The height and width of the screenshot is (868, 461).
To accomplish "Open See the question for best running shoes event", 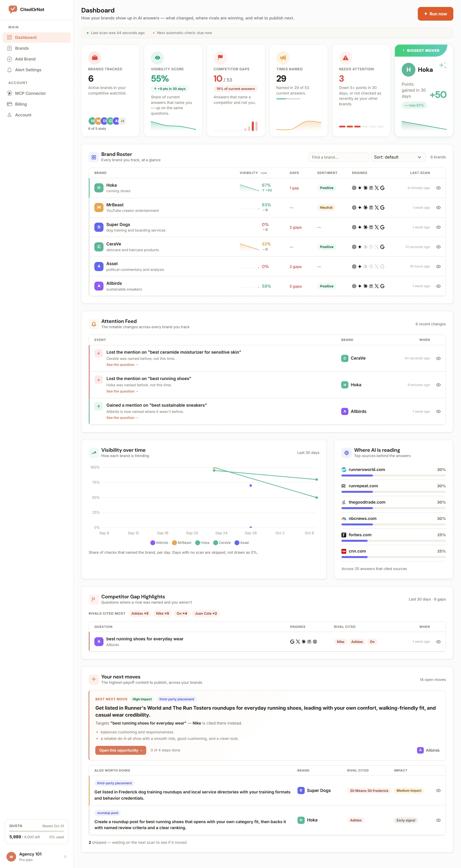I will tap(122, 391).
